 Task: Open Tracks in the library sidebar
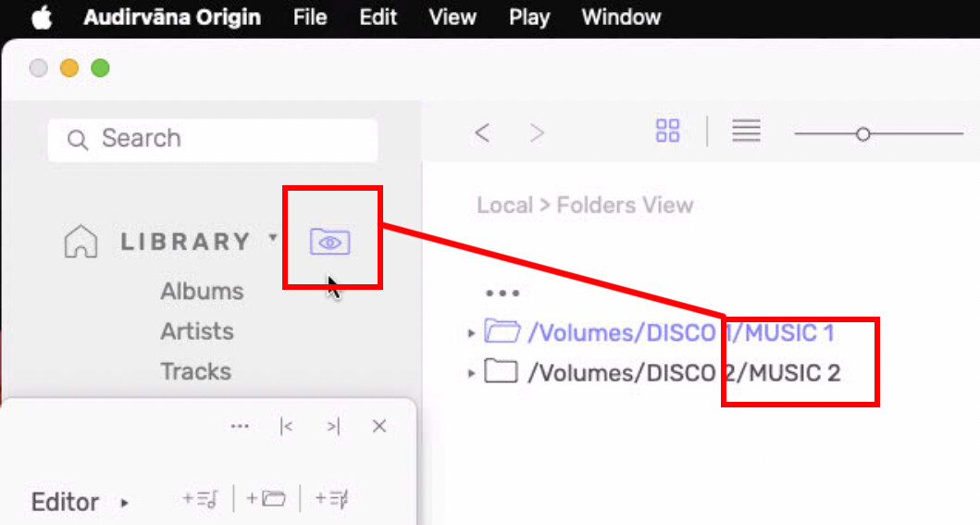tap(195, 371)
